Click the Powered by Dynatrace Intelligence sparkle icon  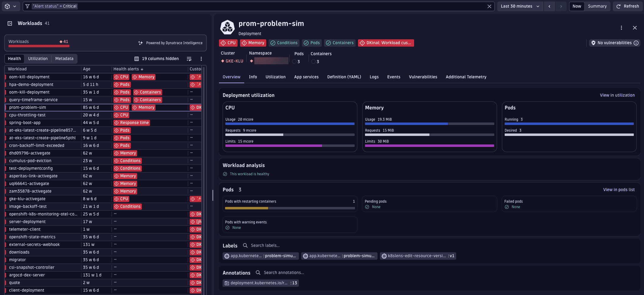click(140, 43)
